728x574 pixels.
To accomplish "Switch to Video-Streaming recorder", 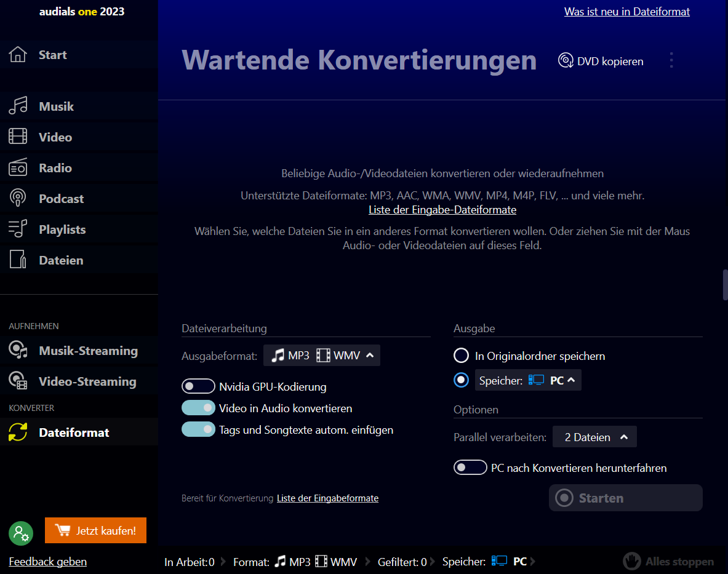I will coord(79,381).
